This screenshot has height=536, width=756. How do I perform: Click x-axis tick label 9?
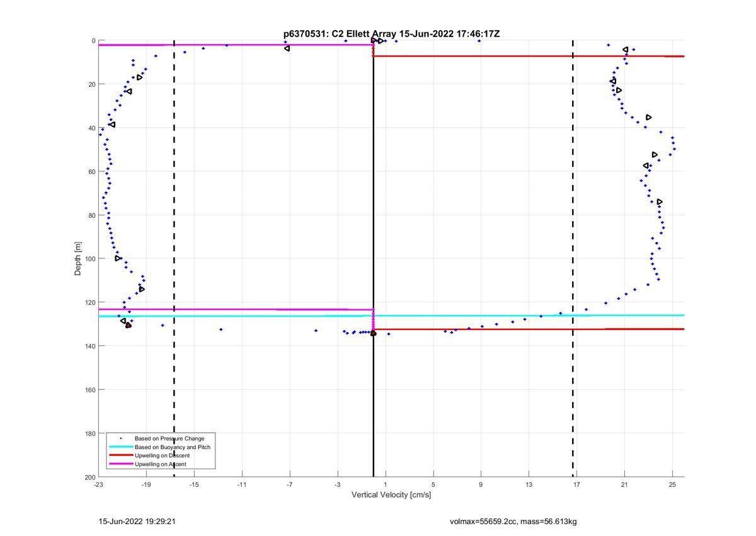481,484
